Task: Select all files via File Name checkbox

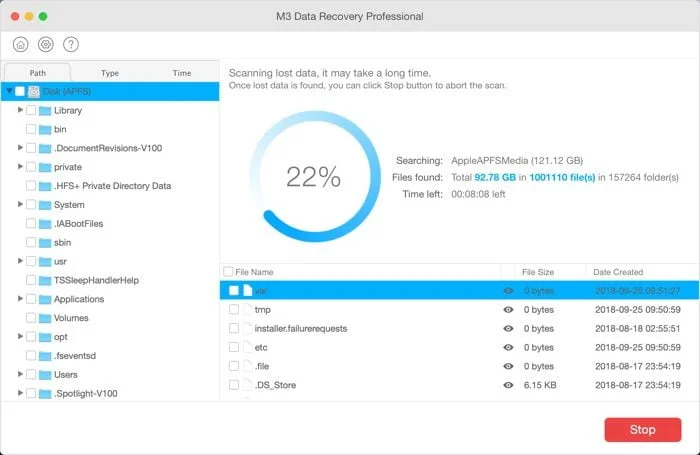Action: [x=228, y=271]
